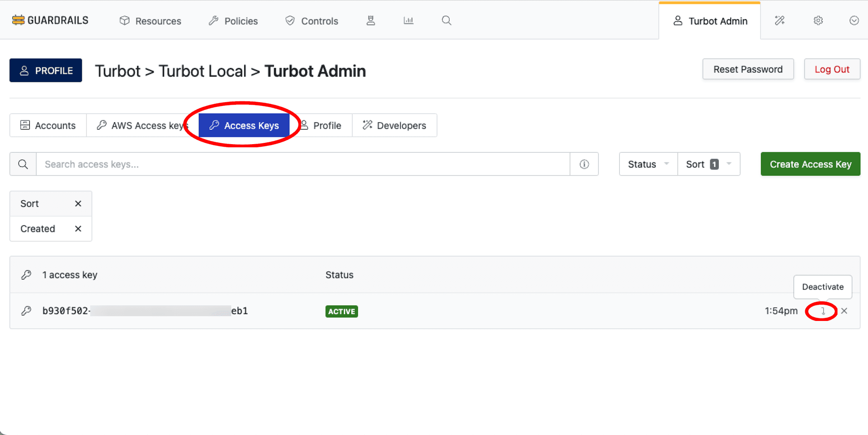Expand the clock dropdown in the top bar

coord(853,20)
